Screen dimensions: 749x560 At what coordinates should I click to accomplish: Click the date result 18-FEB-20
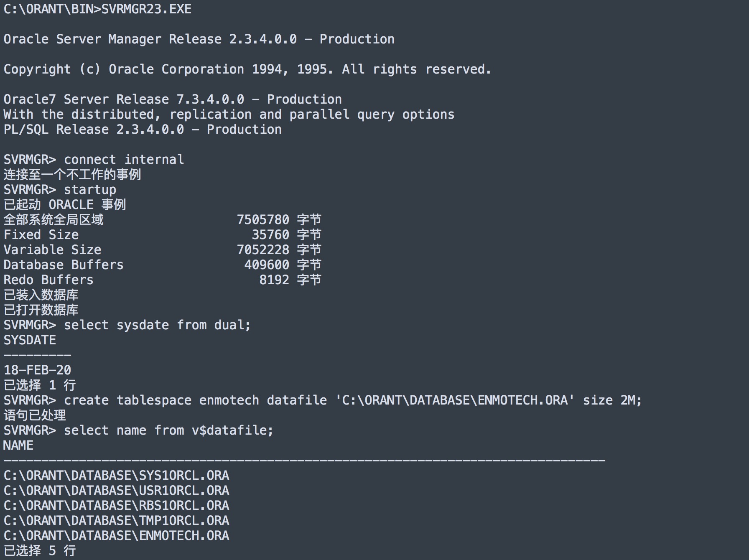click(x=37, y=370)
